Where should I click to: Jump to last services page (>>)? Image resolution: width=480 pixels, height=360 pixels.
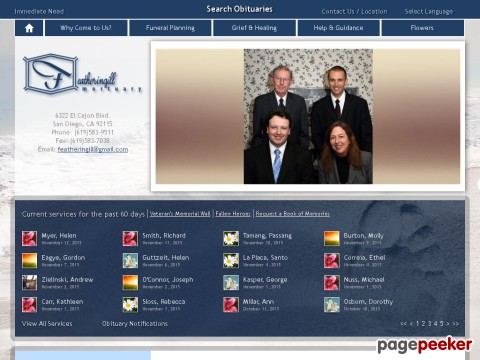[455, 323]
